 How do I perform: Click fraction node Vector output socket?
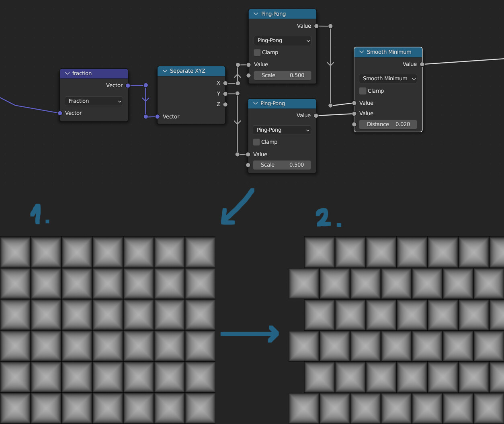(x=128, y=86)
